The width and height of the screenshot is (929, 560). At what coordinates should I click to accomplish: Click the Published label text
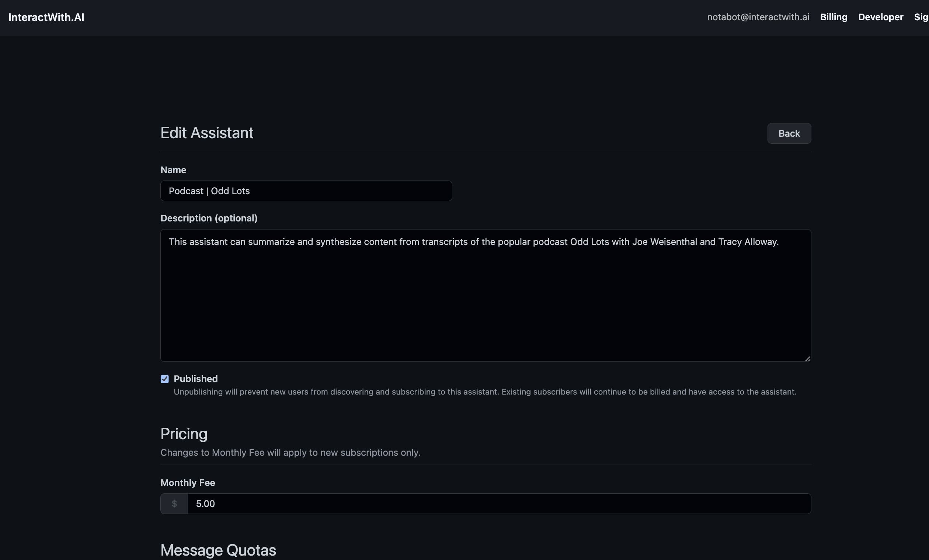pos(195,379)
